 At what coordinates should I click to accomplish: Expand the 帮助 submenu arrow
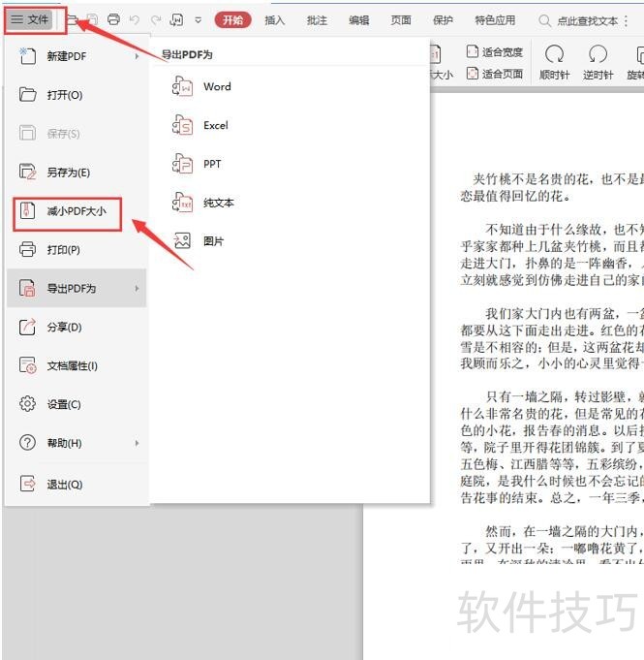click(137, 443)
